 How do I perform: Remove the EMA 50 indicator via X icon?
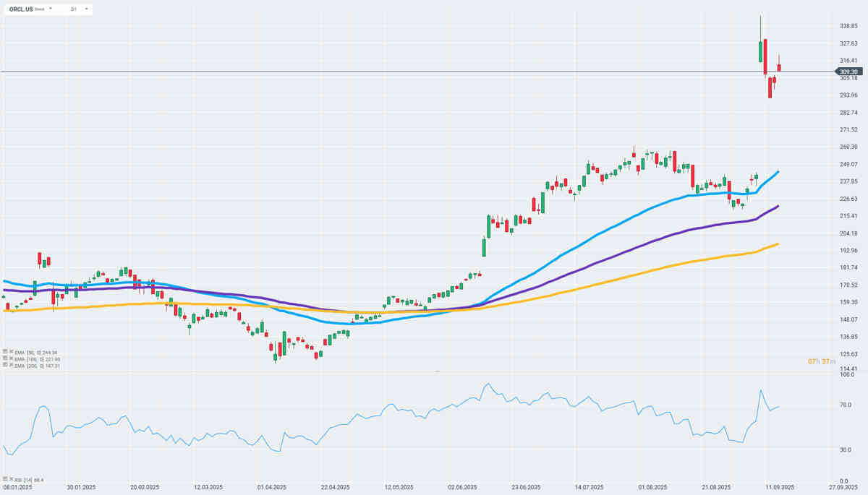12,352
